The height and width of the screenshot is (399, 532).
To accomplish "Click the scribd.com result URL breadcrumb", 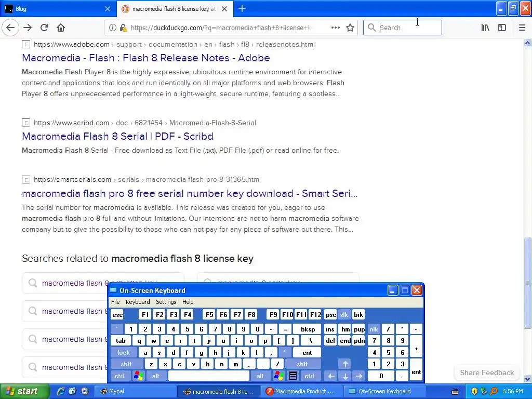I will pyautogui.click(x=145, y=123).
